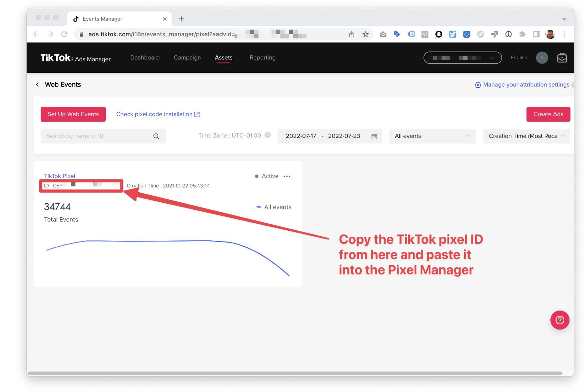
Task: Open the Chrome three-dot menu
Action: [564, 34]
